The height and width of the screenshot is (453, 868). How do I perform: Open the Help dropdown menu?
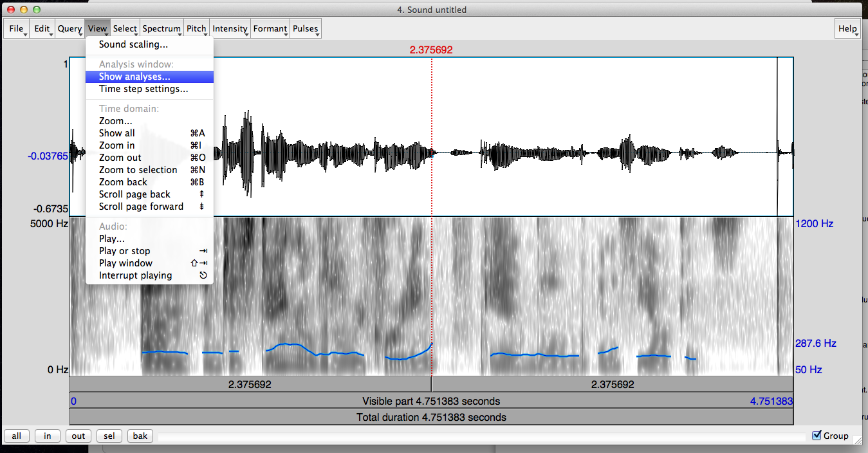[848, 28]
